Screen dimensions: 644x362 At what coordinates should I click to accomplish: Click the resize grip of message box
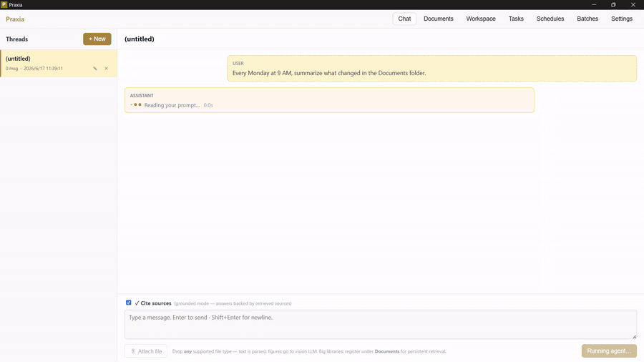634,336
